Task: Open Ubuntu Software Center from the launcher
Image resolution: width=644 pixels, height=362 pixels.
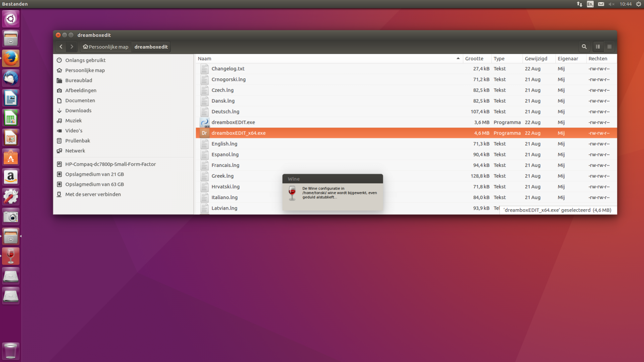Action: point(11,157)
